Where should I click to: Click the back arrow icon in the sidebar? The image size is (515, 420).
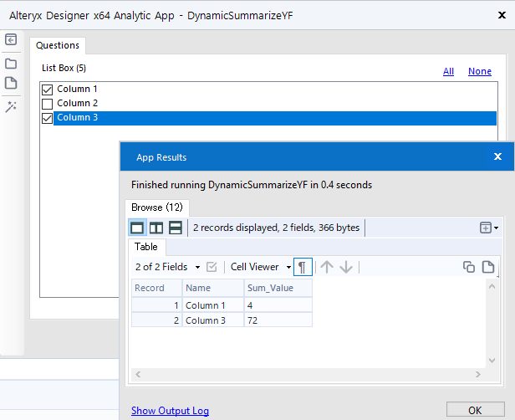coord(11,40)
